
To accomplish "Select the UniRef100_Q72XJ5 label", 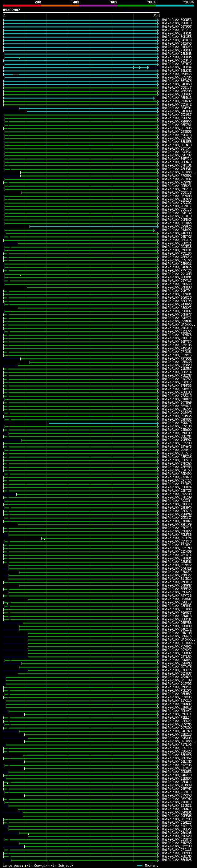I will (176, 396).
